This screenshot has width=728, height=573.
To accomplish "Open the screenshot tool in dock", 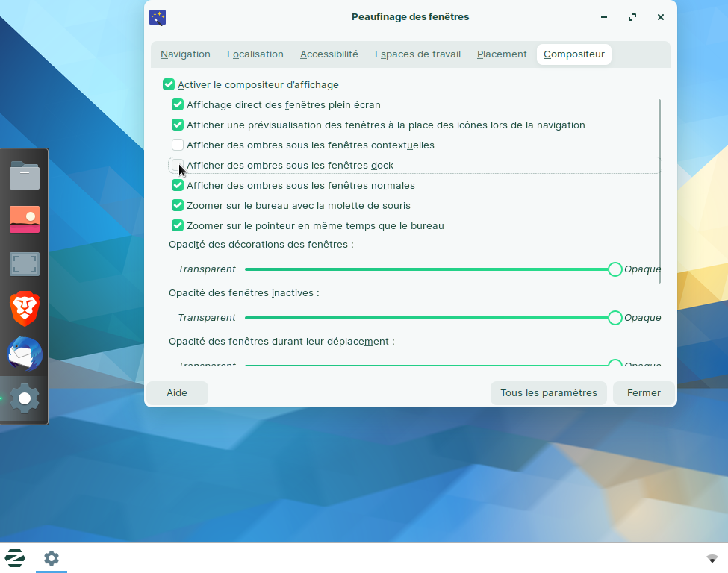I will tap(25, 264).
